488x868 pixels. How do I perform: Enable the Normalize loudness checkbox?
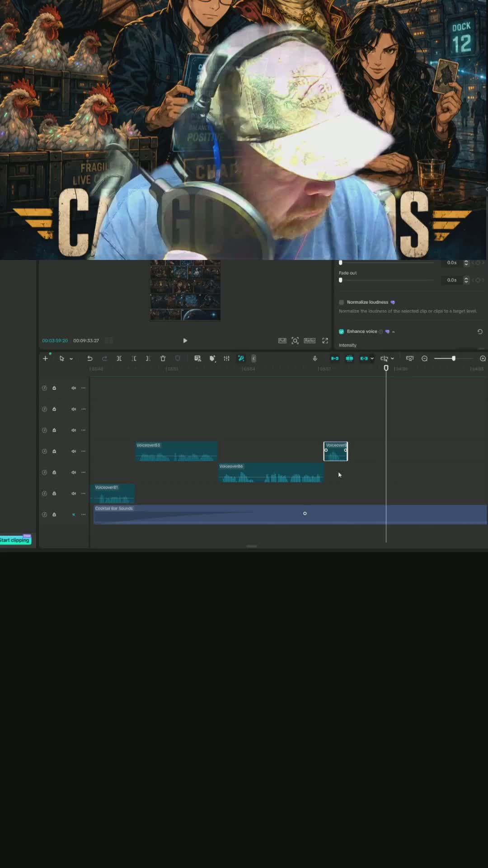(x=342, y=302)
